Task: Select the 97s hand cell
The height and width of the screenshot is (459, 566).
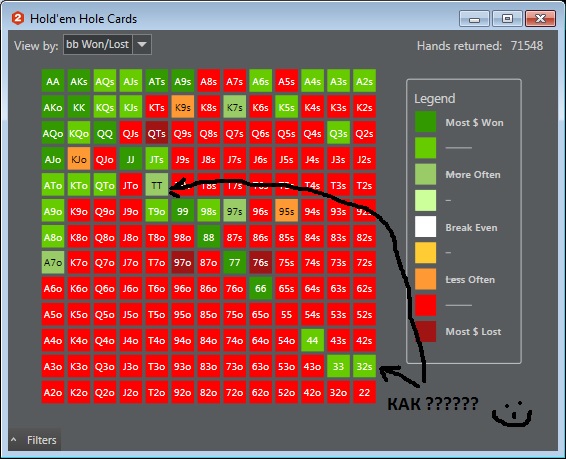Action: pyautogui.click(x=235, y=211)
